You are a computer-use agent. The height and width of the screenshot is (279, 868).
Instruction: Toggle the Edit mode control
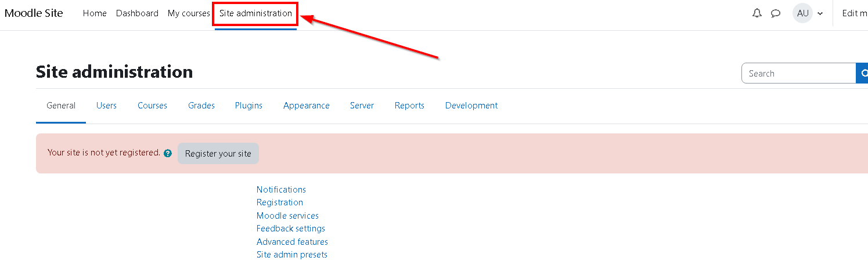tap(855, 13)
